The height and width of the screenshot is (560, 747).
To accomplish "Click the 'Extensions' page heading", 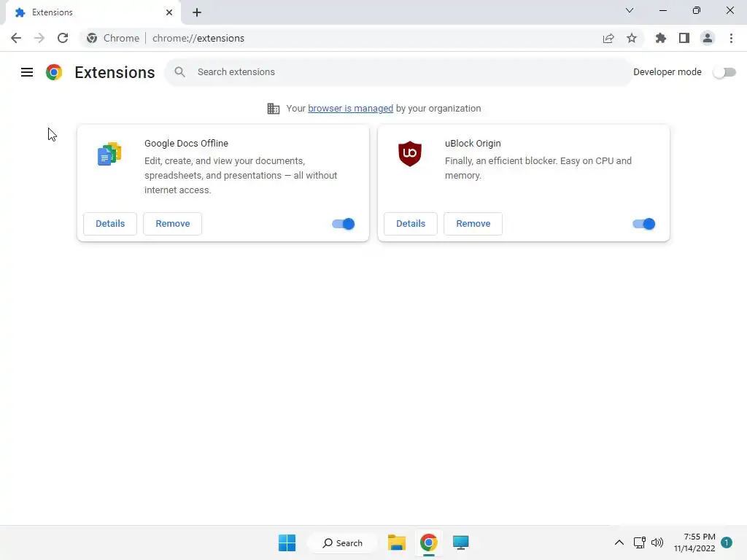I will coord(115,72).
